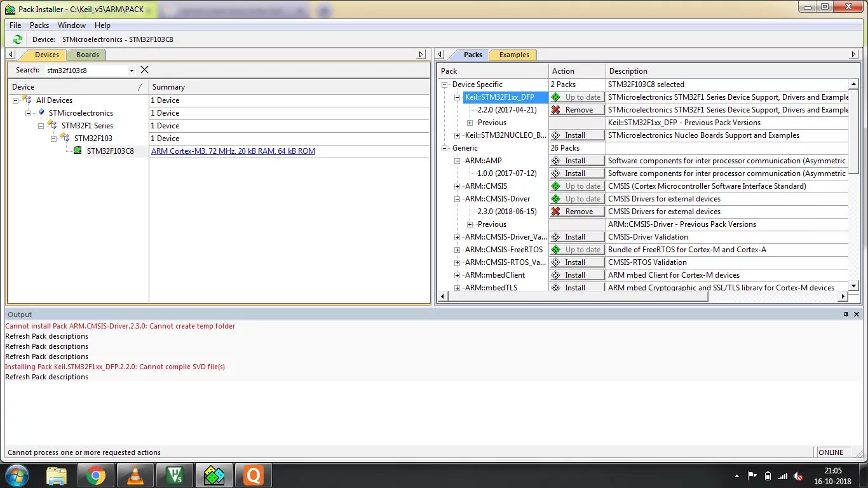Click the Windows Start button
This screenshot has height=488, width=868.
(x=17, y=475)
